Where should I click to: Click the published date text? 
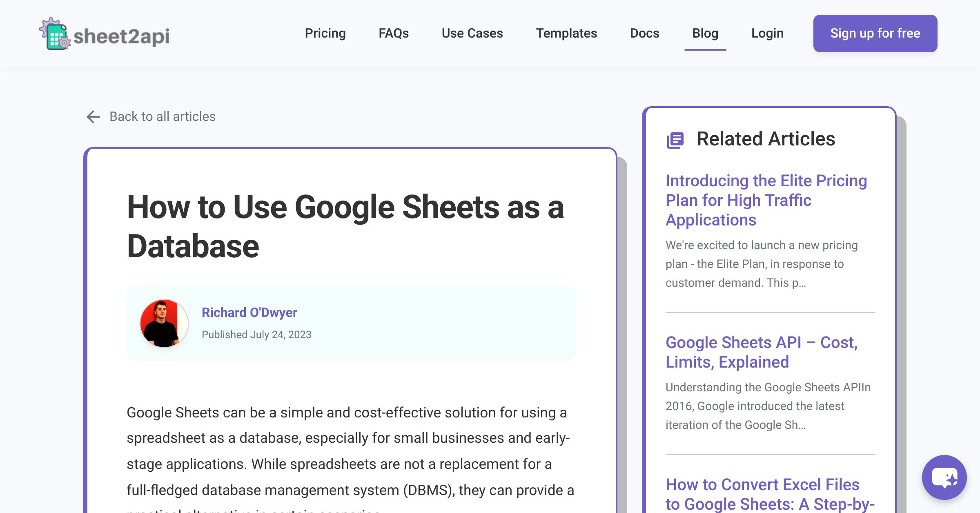(256, 334)
